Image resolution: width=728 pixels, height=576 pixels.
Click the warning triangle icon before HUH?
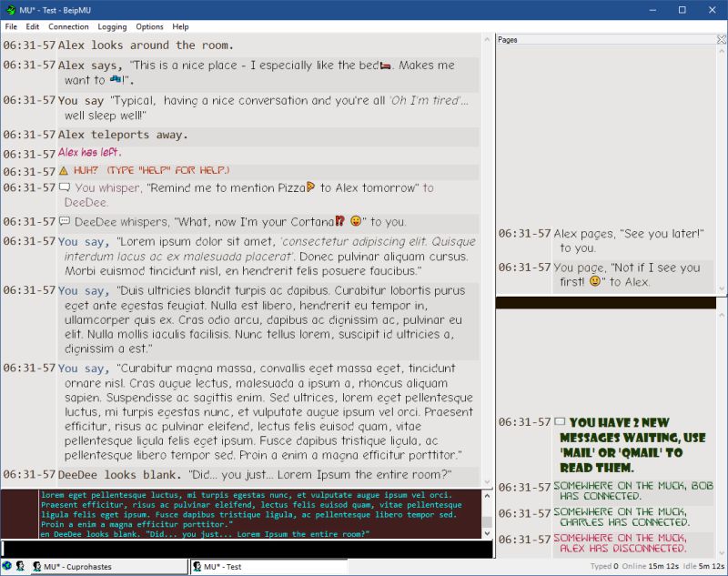(64, 171)
